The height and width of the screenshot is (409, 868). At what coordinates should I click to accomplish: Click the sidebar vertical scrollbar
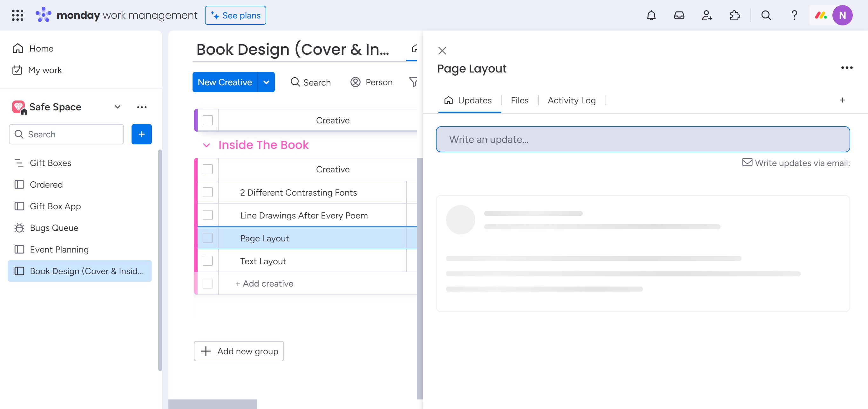click(160, 260)
